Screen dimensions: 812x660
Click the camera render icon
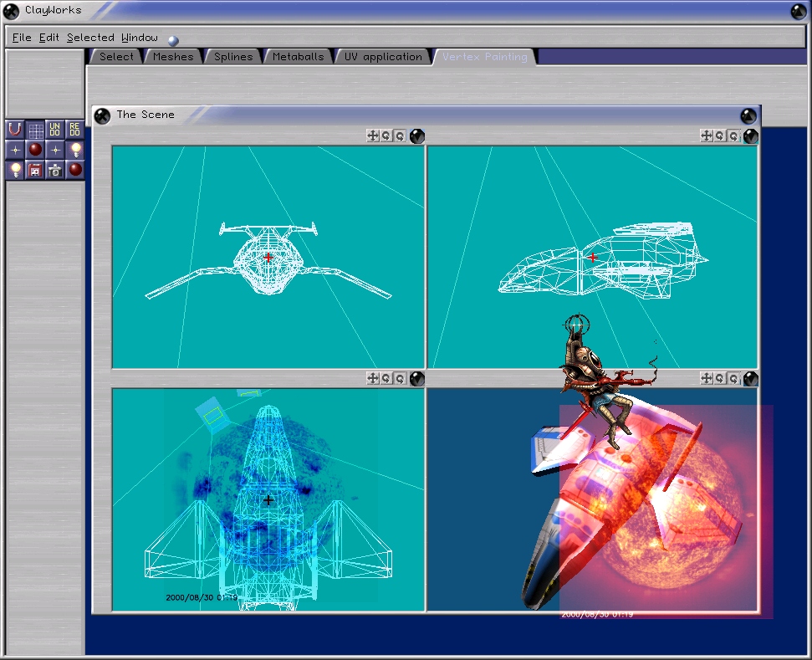pos(55,170)
